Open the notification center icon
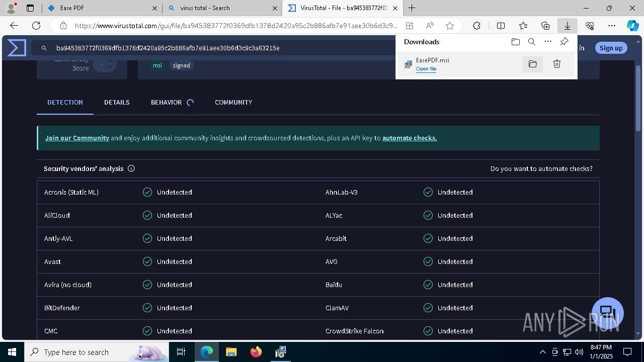Screen dimensions: 644x362 pos(627,352)
